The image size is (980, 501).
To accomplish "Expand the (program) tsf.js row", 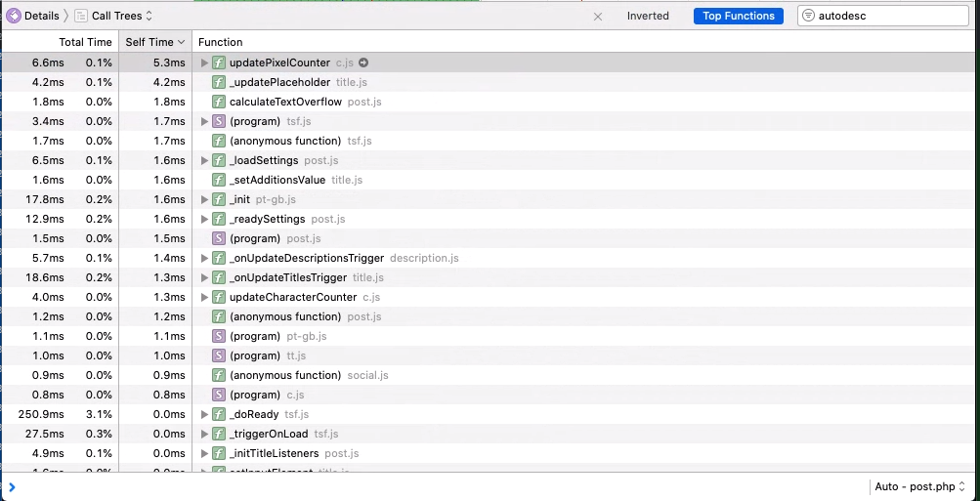I will (204, 121).
